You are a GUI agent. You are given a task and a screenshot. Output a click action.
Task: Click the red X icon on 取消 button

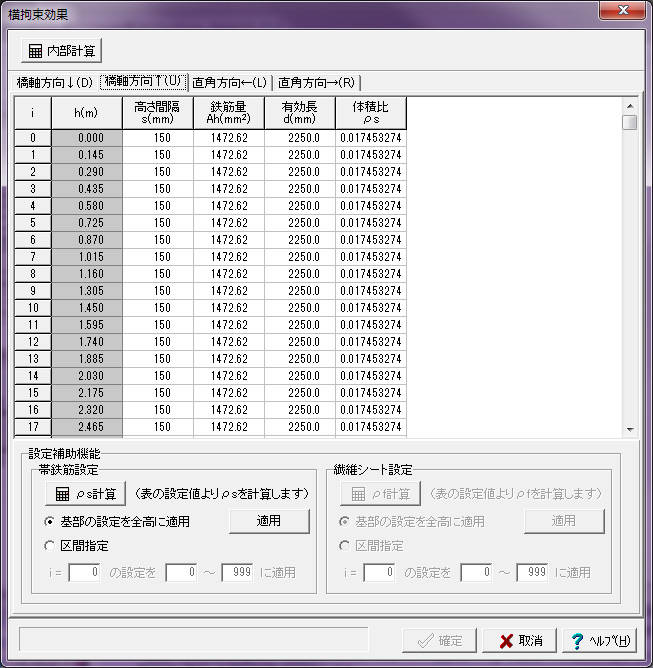click(x=506, y=641)
